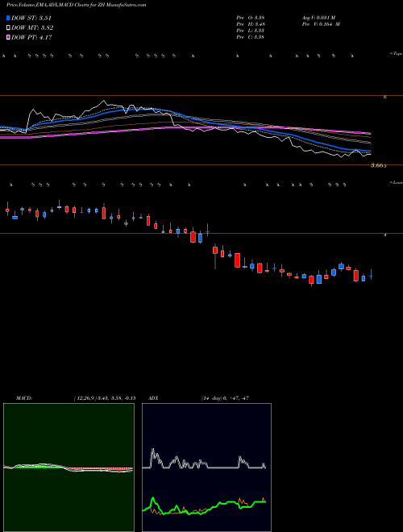Click the white DOW MT legend swatch
Image resolution: width=403 pixels, height=532 pixels.
(x=9, y=28)
